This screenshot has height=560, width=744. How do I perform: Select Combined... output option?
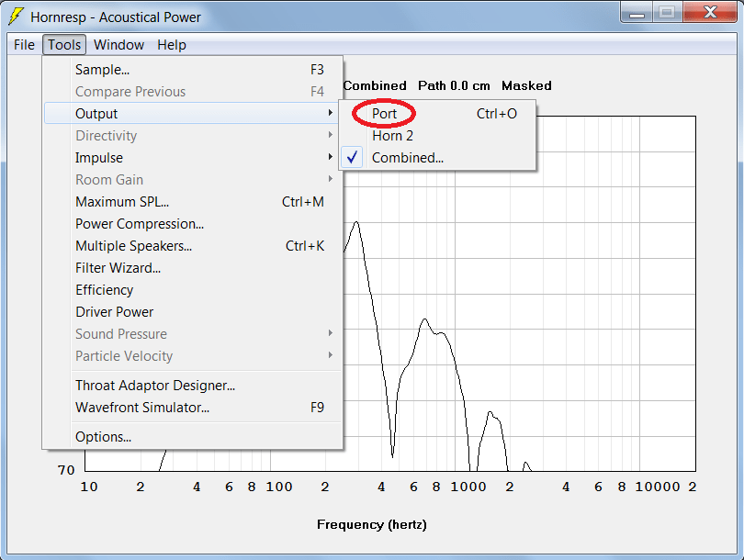pyautogui.click(x=437, y=158)
